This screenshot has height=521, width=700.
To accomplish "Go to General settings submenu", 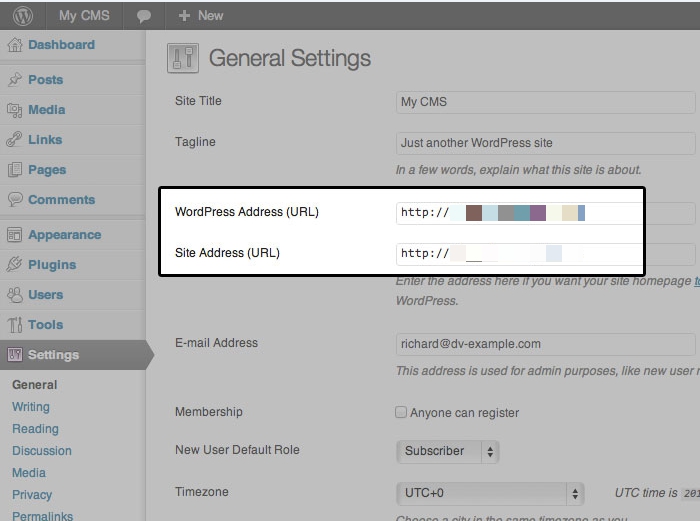I will tap(34, 385).
